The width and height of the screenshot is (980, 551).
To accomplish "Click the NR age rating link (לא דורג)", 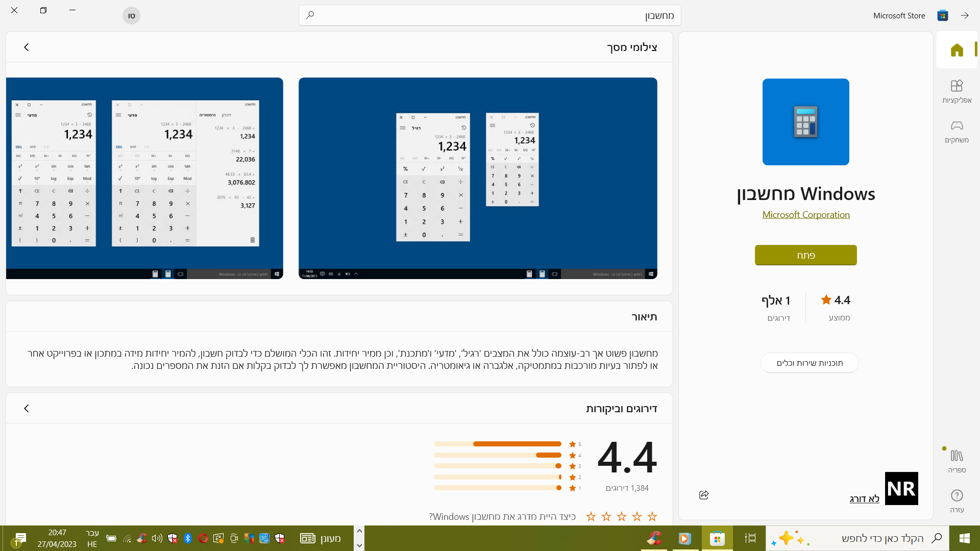I will click(x=864, y=499).
